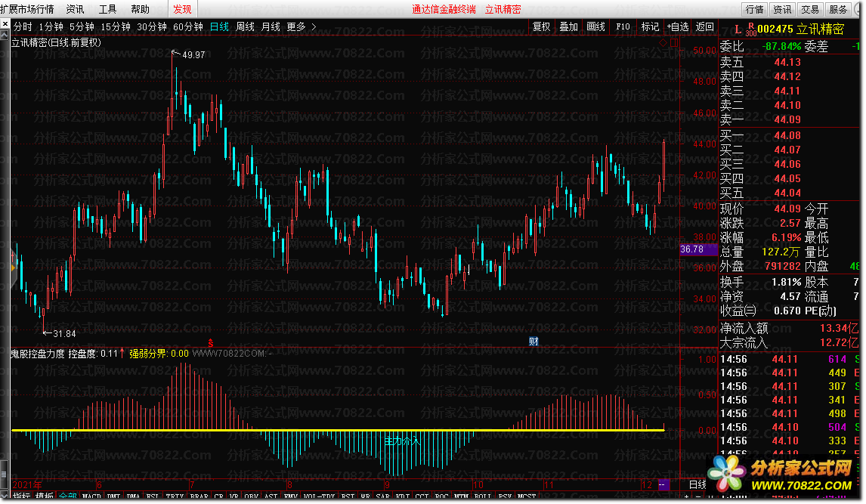This screenshot has width=866, height=504.
Task: Select the 60分钟 period
Action: [x=187, y=26]
